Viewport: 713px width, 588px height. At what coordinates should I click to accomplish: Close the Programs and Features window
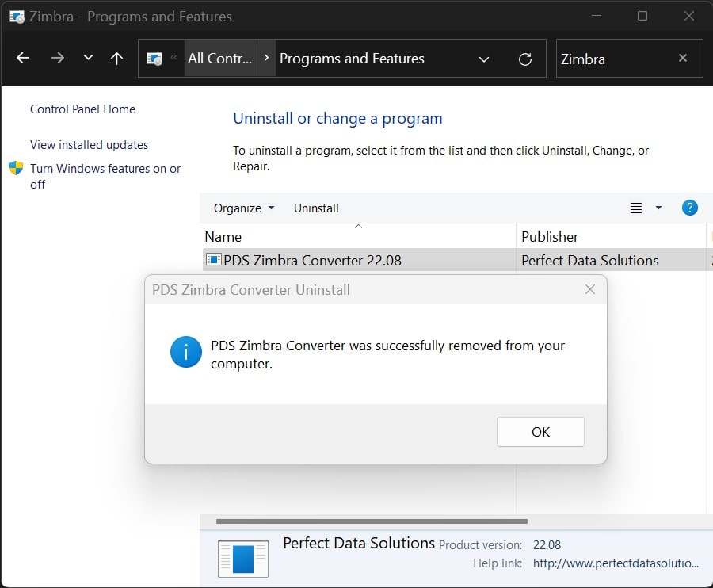click(x=689, y=16)
